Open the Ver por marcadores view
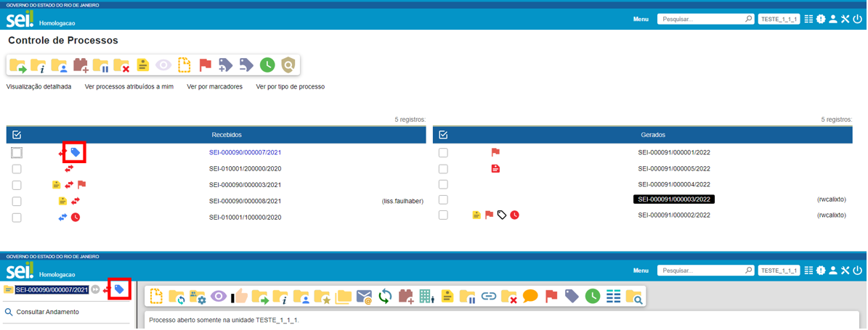 (x=214, y=87)
